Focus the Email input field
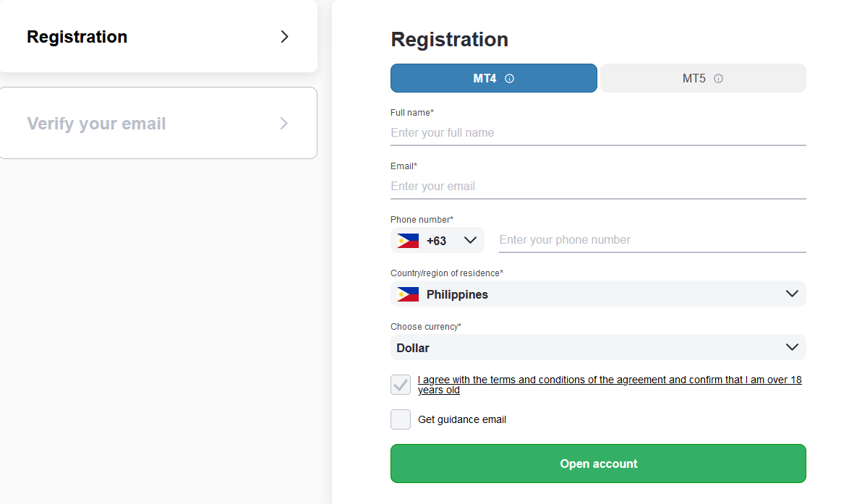This screenshot has width=862, height=504. point(598,187)
